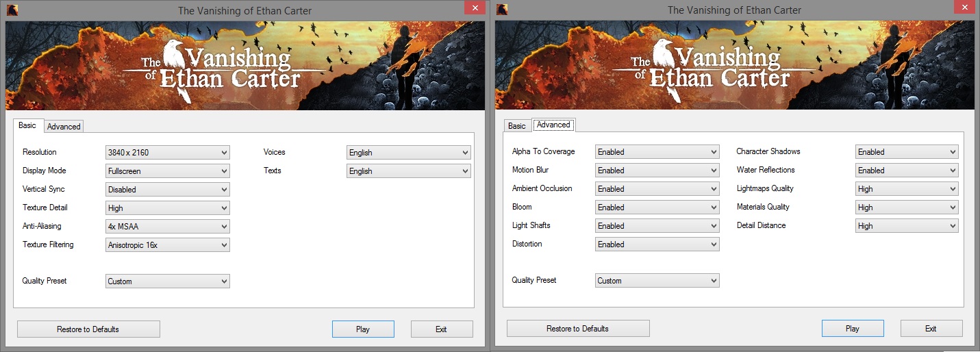Close the left launcher window

[x=474, y=8]
